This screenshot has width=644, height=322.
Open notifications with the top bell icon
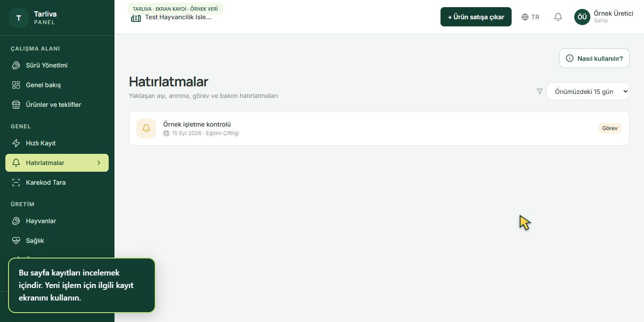coord(558,17)
